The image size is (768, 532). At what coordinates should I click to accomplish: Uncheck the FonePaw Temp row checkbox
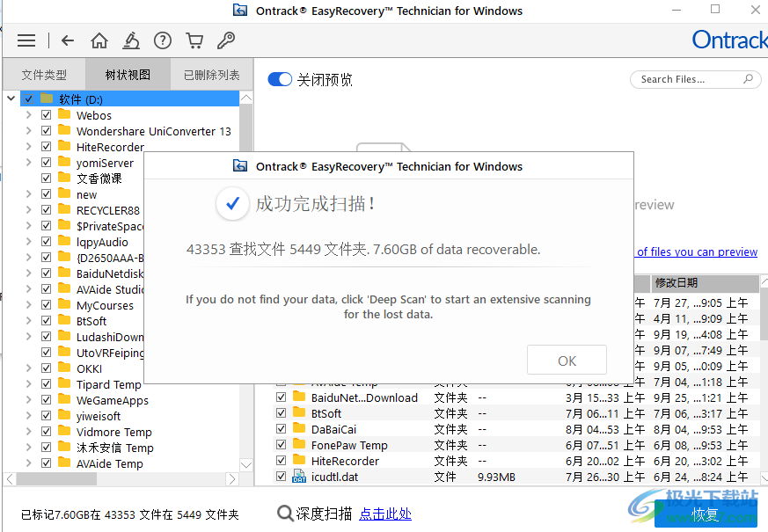click(x=282, y=444)
